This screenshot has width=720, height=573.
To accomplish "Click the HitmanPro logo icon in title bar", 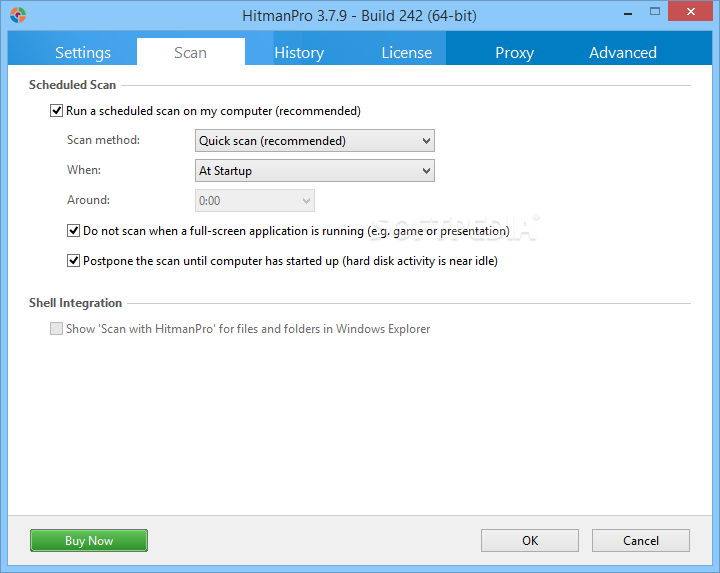I will tap(18, 15).
